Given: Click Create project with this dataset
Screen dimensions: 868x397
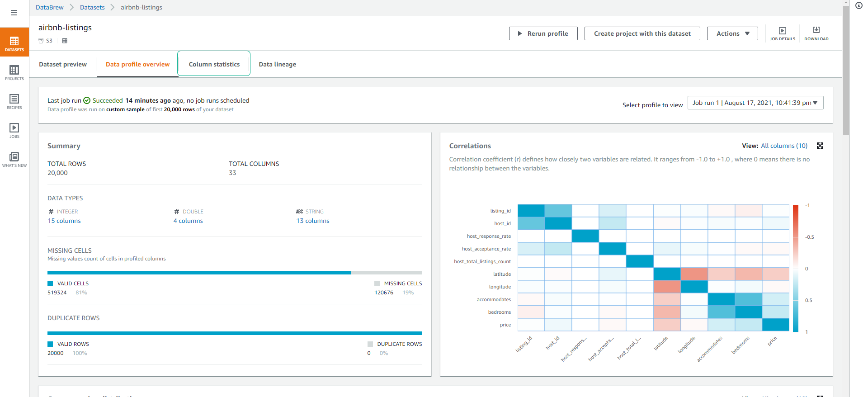Looking at the screenshot, I should pos(642,33).
